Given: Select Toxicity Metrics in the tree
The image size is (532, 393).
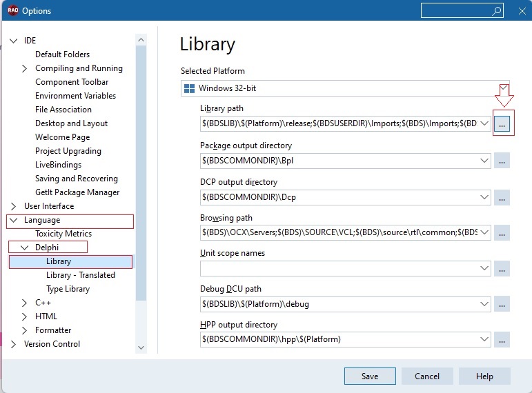Looking at the screenshot, I should [63, 234].
